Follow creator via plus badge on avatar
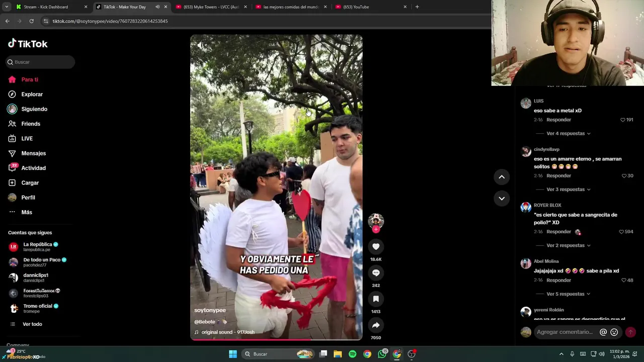The image size is (644, 362). [376, 229]
